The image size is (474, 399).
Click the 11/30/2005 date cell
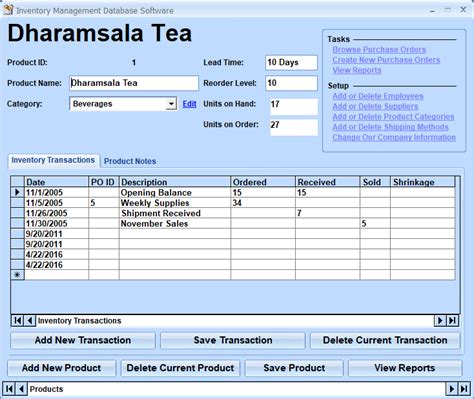(x=56, y=224)
